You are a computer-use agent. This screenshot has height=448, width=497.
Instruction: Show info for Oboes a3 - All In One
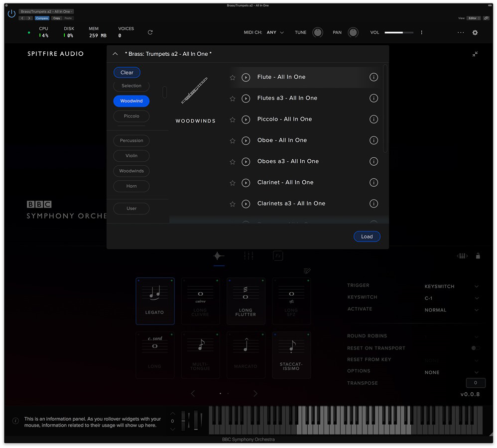pyautogui.click(x=373, y=161)
